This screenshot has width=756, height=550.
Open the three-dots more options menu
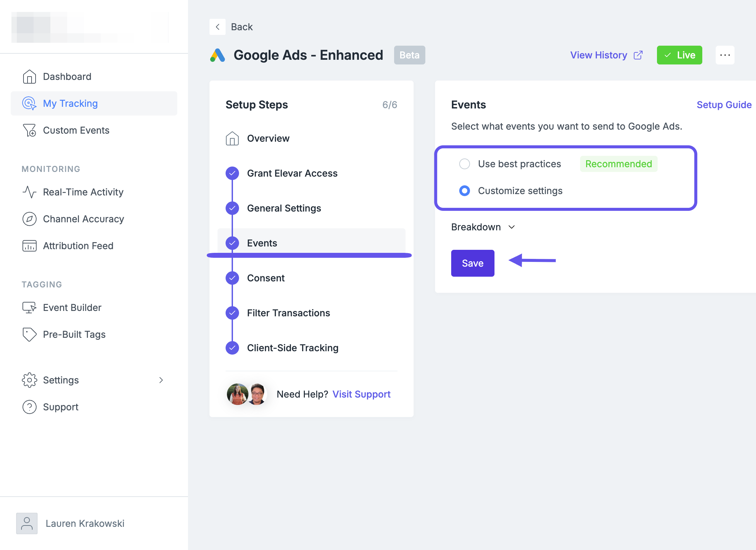pyautogui.click(x=725, y=55)
